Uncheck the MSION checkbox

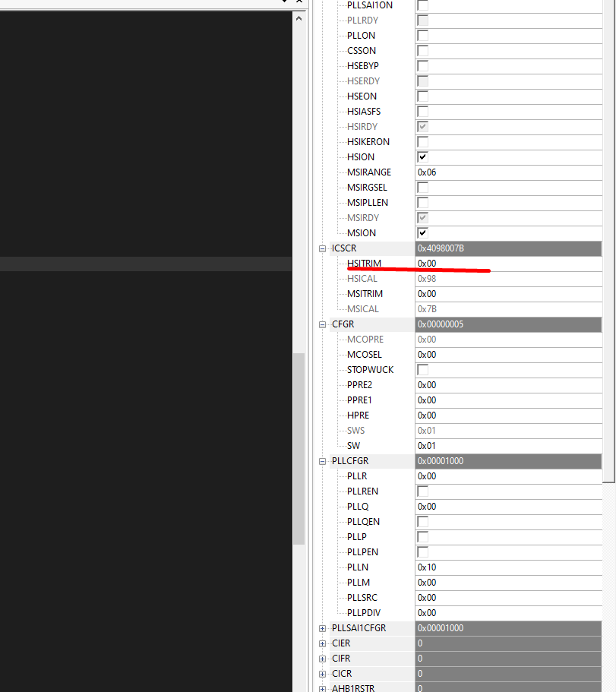click(423, 233)
